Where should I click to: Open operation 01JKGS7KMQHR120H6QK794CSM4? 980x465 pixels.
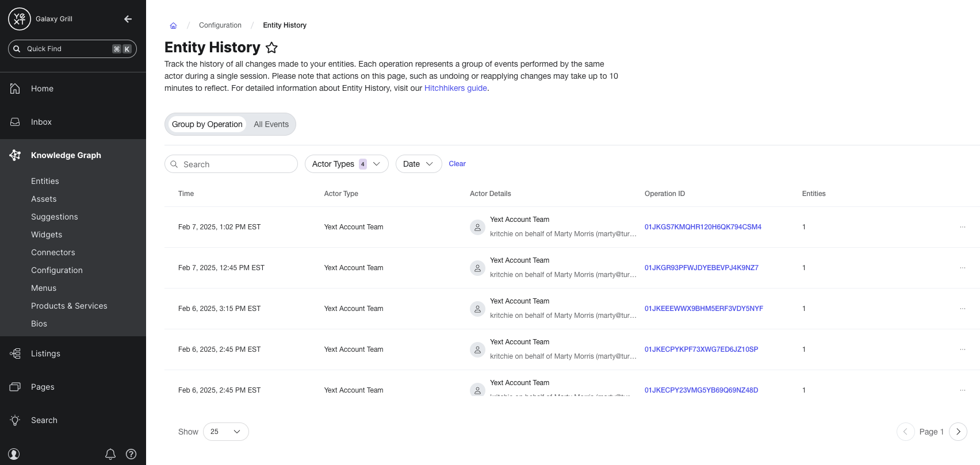click(703, 227)
